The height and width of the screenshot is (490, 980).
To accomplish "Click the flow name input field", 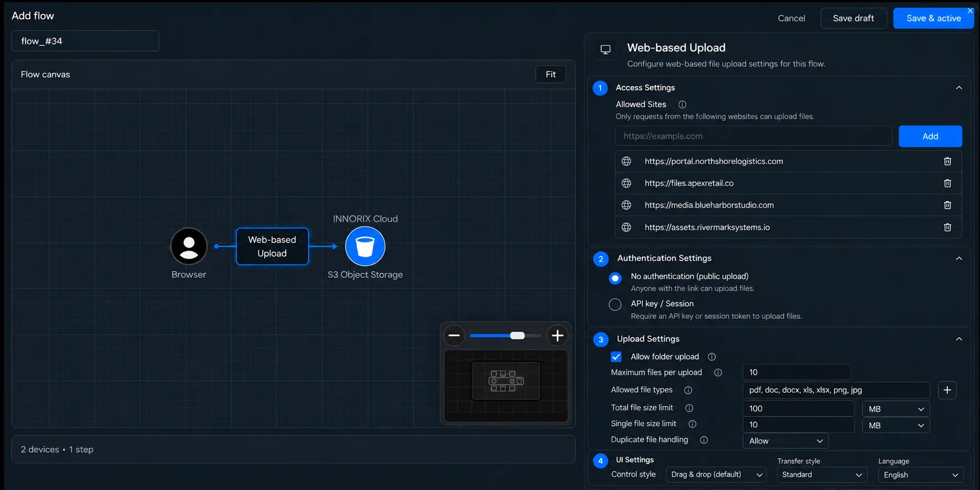I will coord(85,41).
